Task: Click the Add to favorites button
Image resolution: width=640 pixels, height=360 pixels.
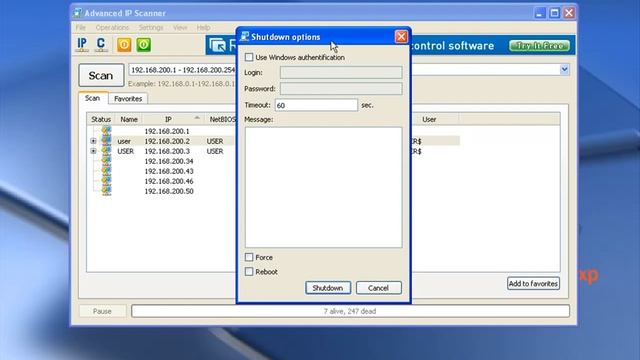Action: point(533,283)
